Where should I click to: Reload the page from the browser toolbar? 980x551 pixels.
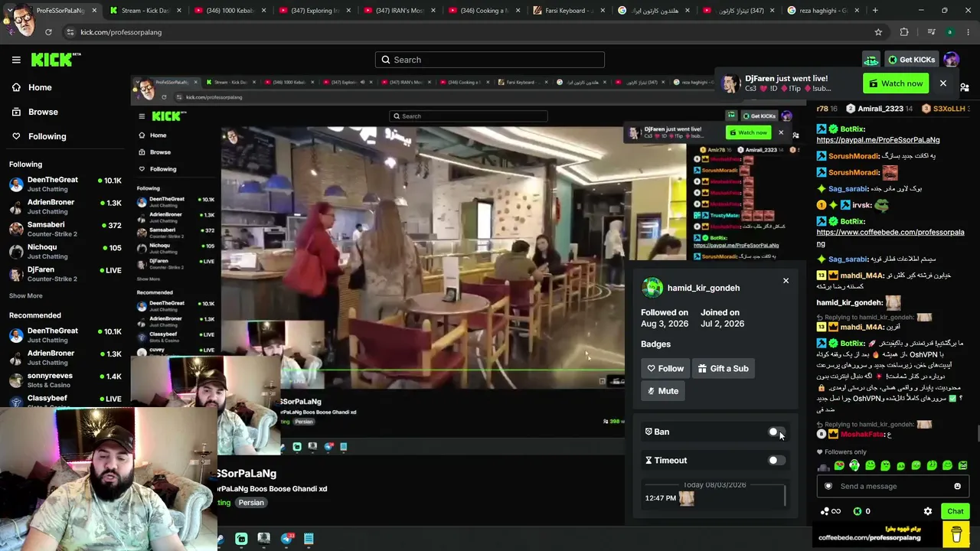(x=48, y=32)
